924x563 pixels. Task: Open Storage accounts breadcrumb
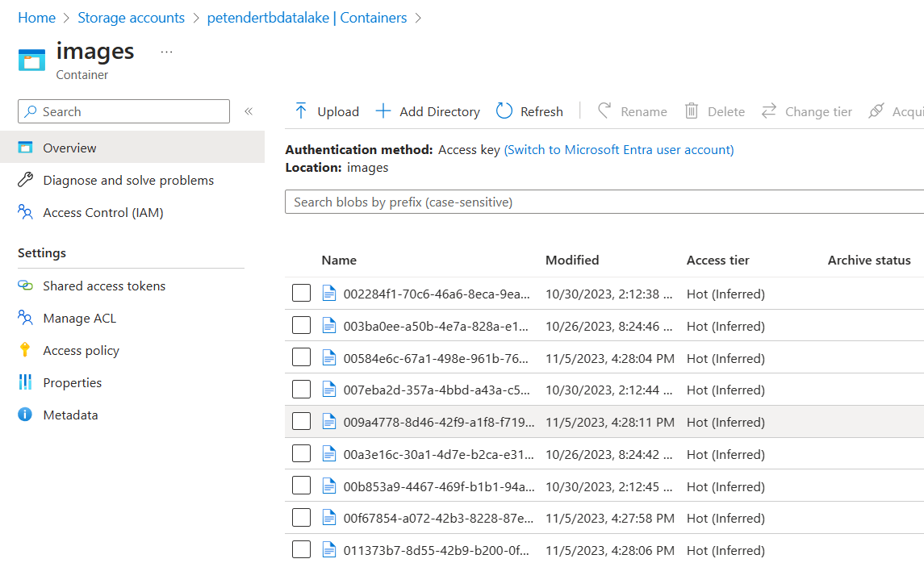click(x=131, y=18)
